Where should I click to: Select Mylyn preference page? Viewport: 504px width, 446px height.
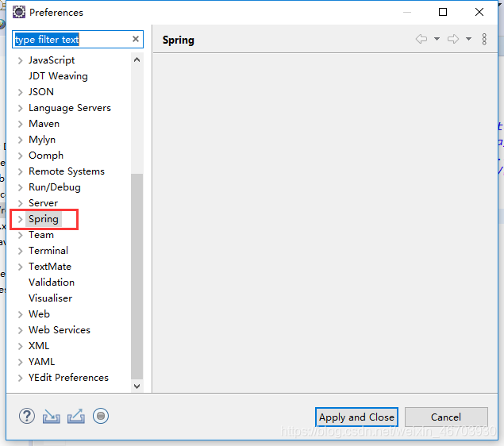42,140
